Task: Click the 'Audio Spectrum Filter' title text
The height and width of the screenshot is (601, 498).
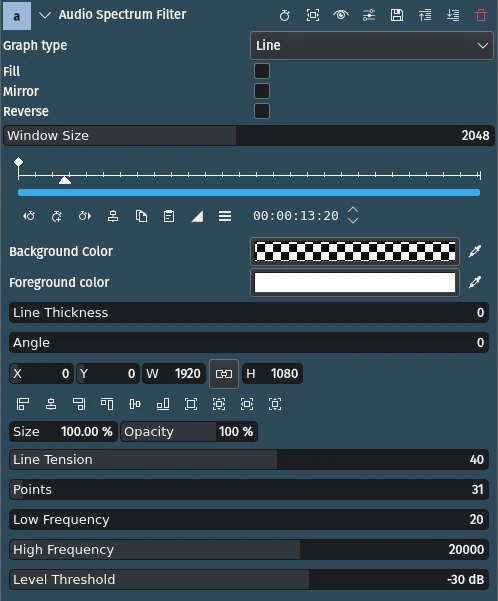Action: 122,15
